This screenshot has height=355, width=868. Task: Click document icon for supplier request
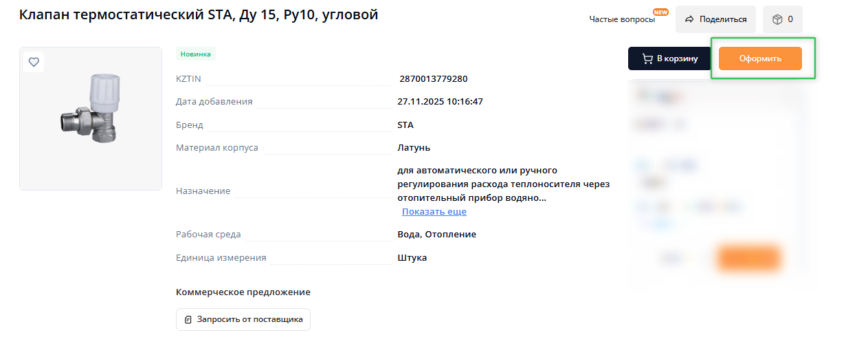(x=188, y=319)
